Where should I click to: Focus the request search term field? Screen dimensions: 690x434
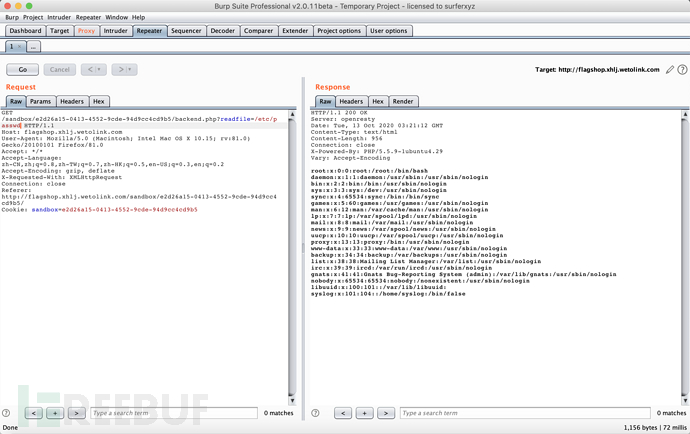tap(174, 413)
